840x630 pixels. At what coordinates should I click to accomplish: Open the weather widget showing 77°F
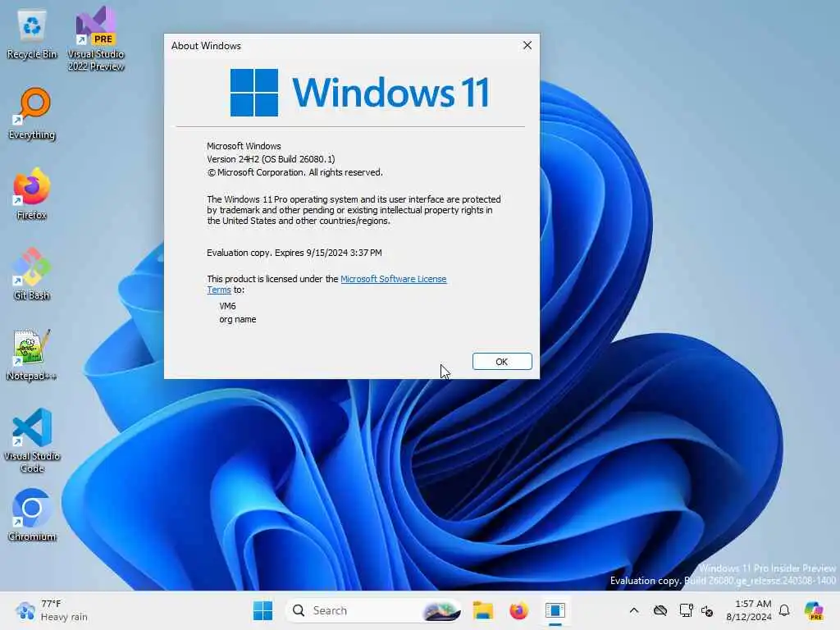tap(51, 610)
